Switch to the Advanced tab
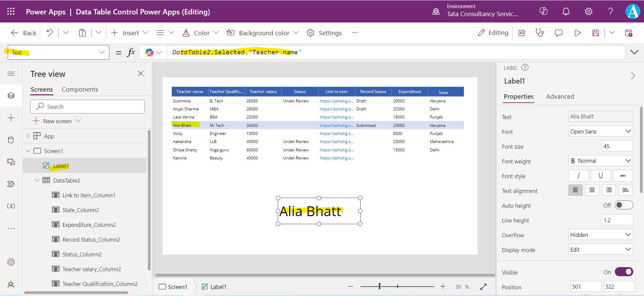 [560, 97]
